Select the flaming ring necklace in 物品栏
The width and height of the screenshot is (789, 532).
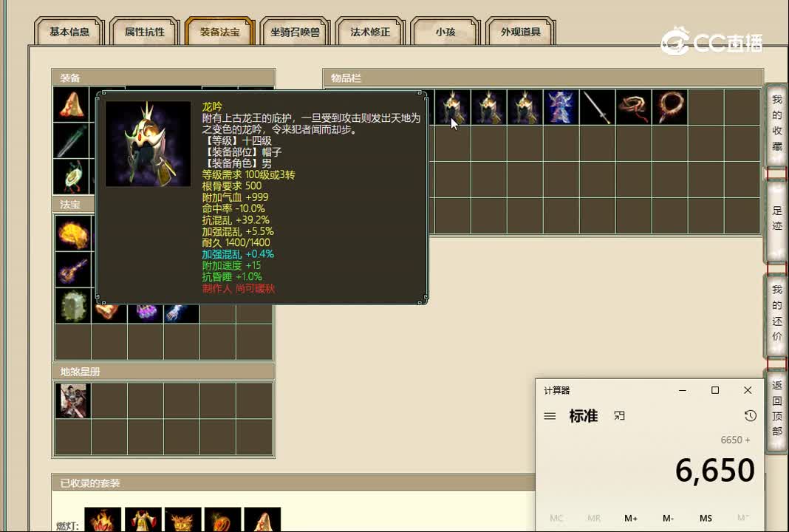[x=670, y=107]
